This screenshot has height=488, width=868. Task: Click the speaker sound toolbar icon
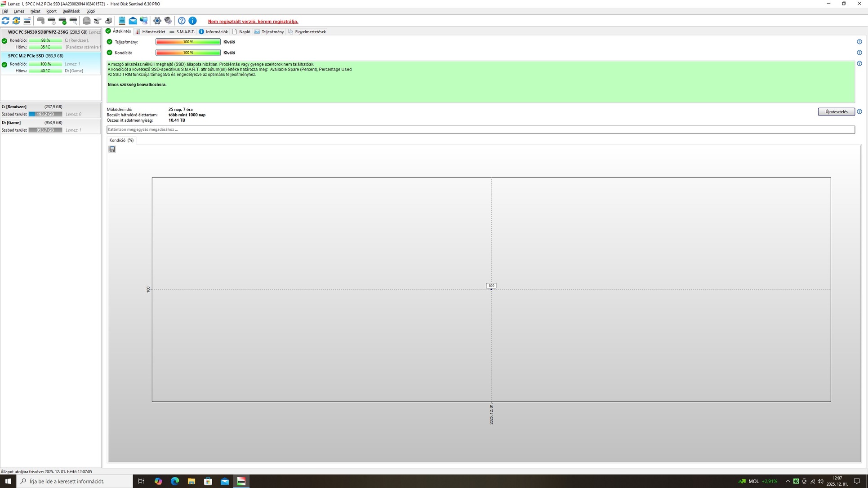click(x=168, y=21)
